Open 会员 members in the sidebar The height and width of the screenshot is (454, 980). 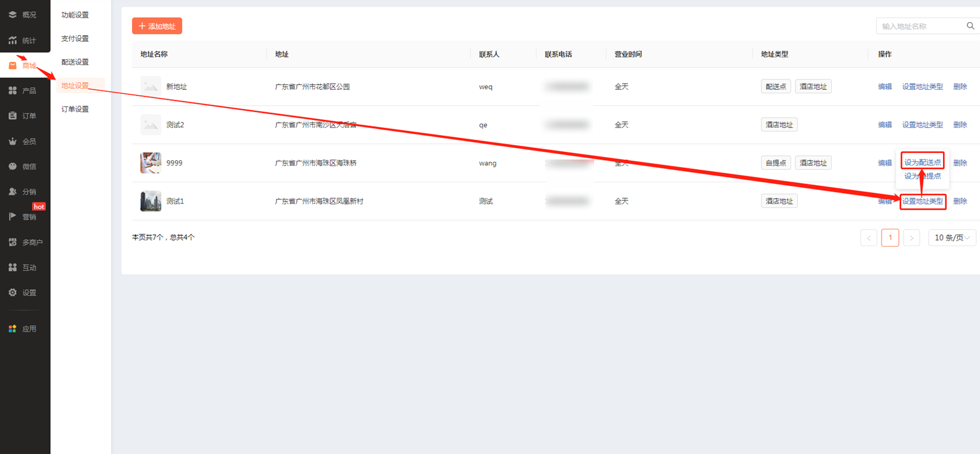coord(23,142)
